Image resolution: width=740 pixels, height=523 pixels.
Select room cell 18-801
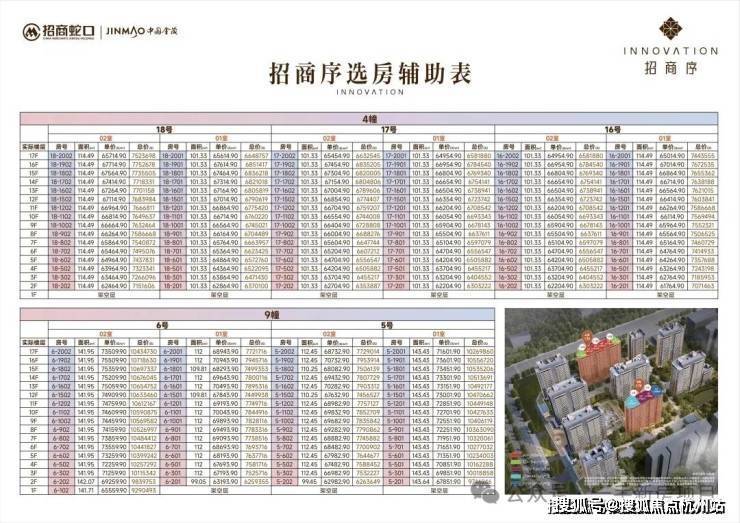173,243
